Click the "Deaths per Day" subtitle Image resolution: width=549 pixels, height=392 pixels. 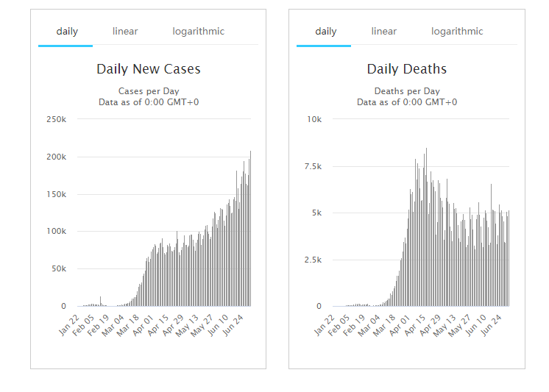407,91
